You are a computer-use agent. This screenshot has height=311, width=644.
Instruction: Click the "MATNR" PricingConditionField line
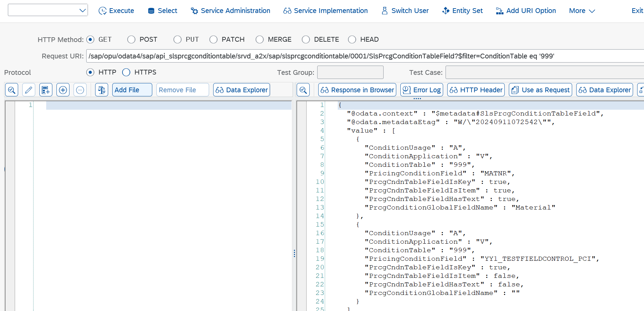[x=440, y=173]
